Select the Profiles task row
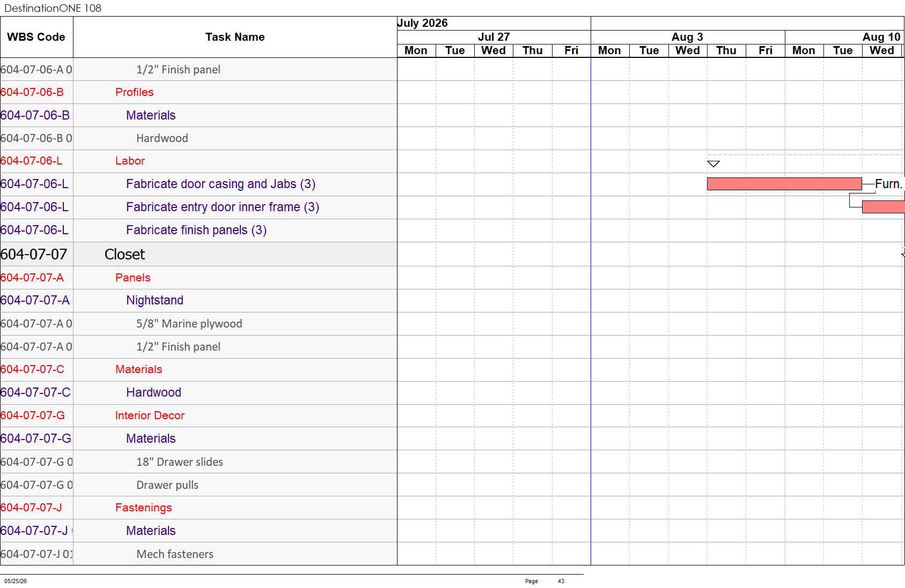The height and width of the screenshot is (588, 905). coord(198,92)
